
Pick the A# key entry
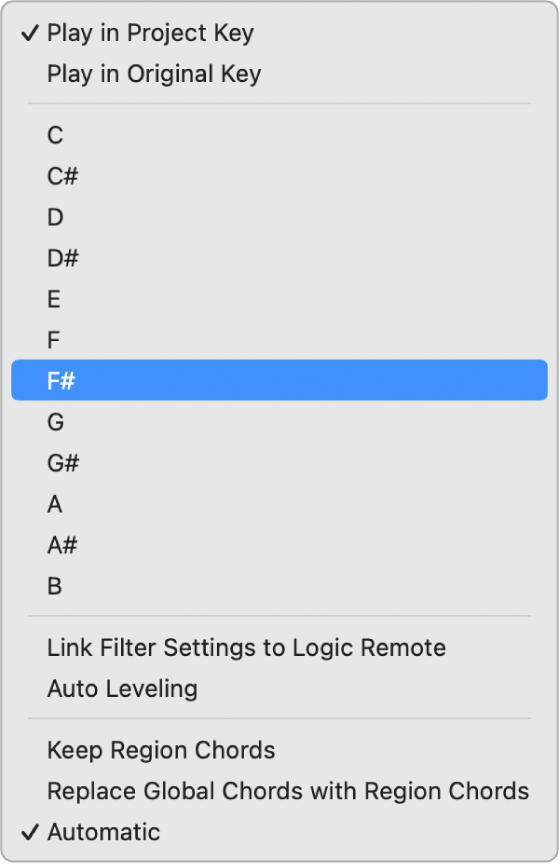(279, 545)
